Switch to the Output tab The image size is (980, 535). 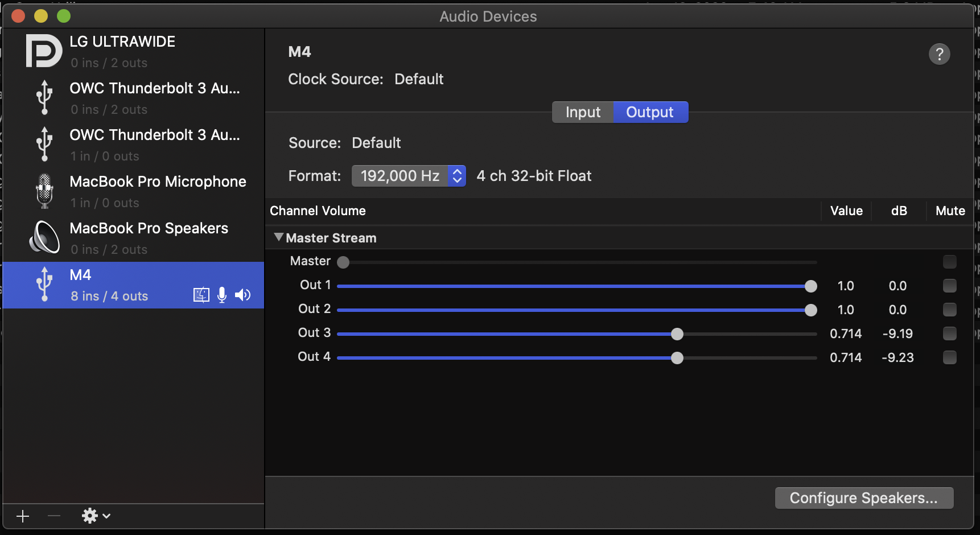coord(650,112)
